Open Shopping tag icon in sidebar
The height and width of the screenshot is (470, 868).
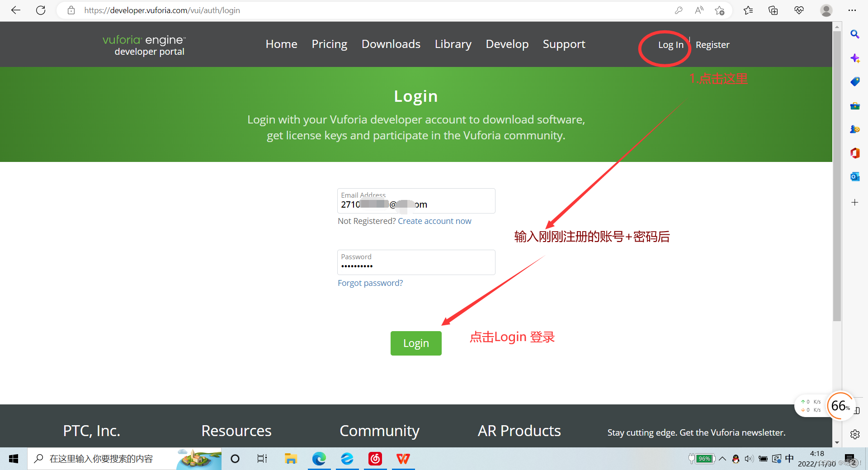[855, 81]
